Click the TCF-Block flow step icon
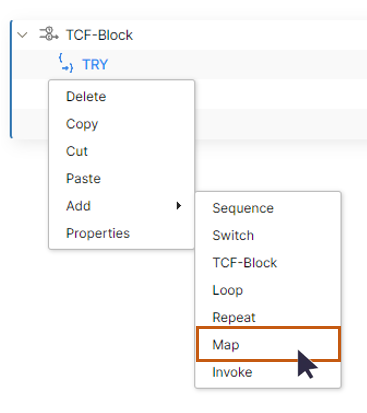 49,34
